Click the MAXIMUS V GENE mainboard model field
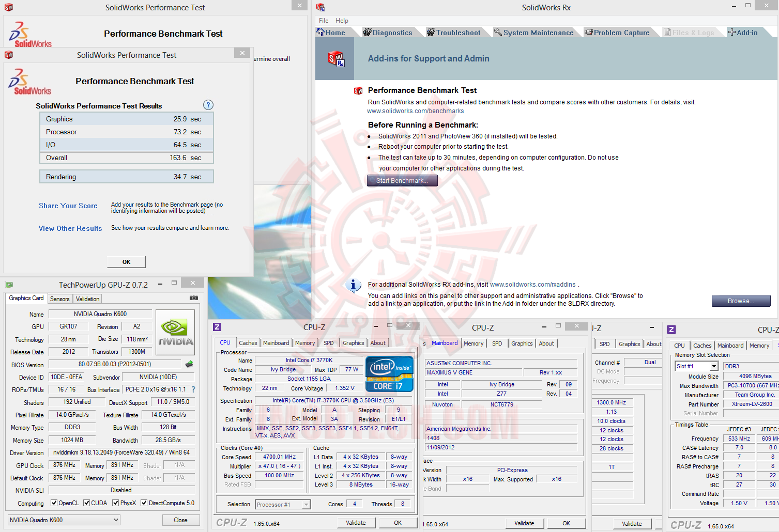779x532 pixels. [x=474, y=372]
